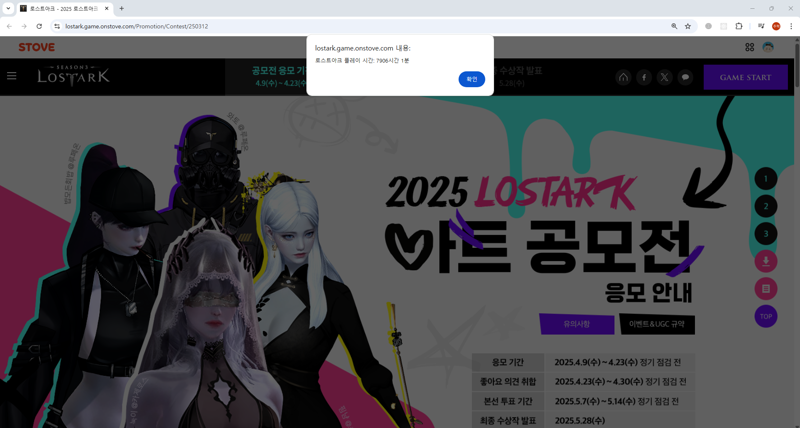Close the 로스트아크 browser tab

point(107,9)
